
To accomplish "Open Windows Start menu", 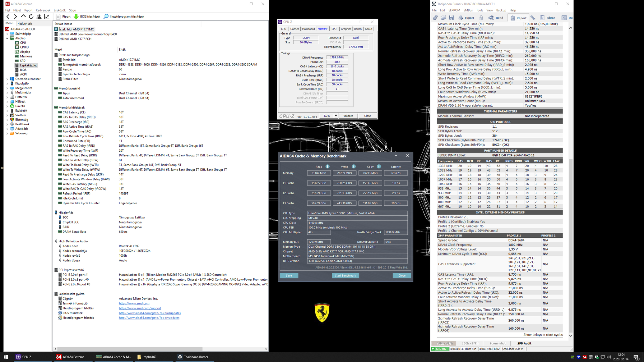I will click(x=6, y=357).
